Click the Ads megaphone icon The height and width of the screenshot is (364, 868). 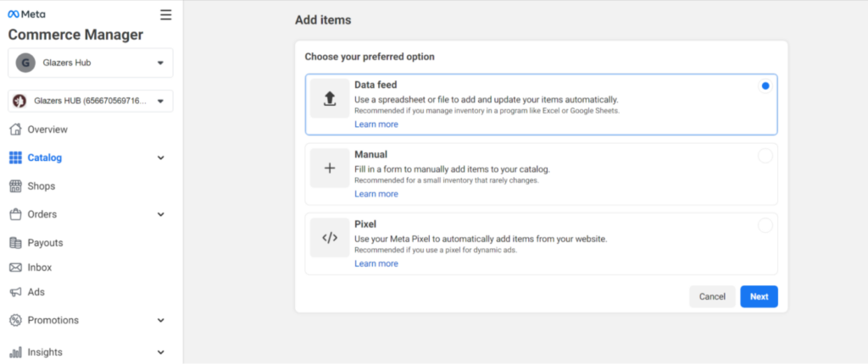15,292
